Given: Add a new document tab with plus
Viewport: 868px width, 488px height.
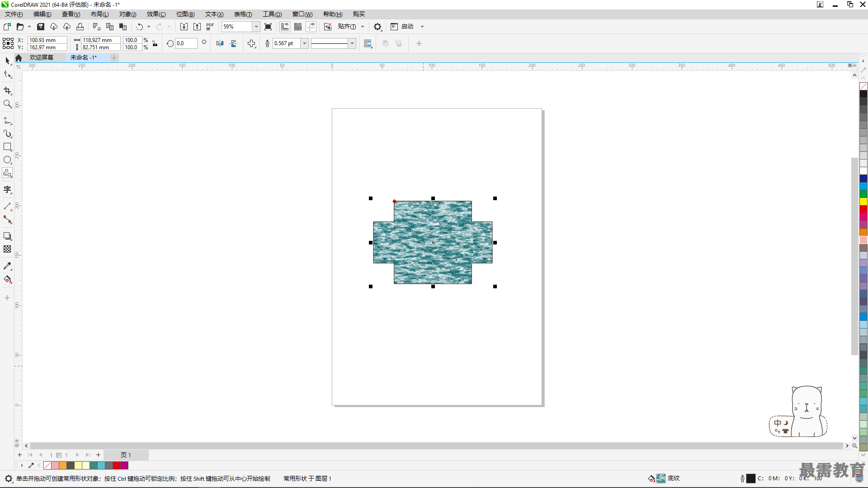Looking at the screenshot, I should click(x=114, y=57).
